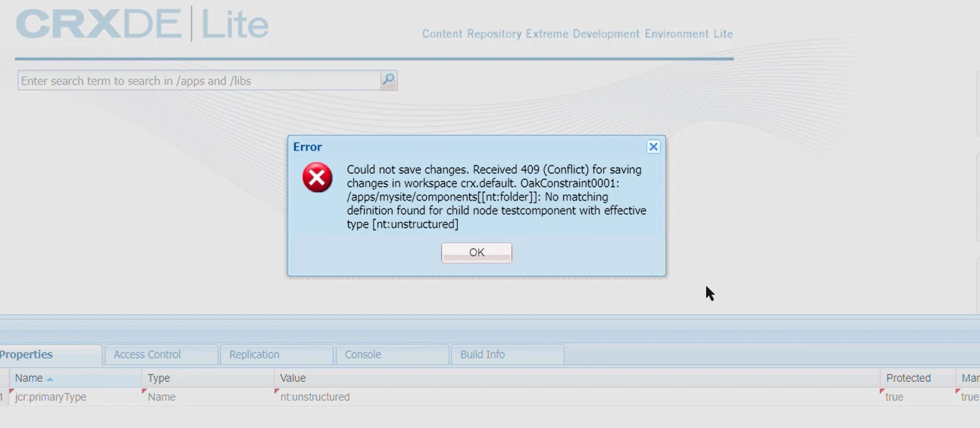Select the jcr:primaryType name cell

tap(75, 397)
